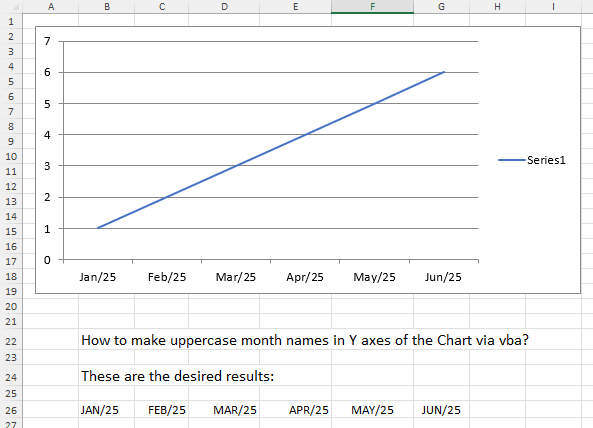Select cell containing JAN/25
Viewport: 593px width, 428px height.
[x=107, y=410]
